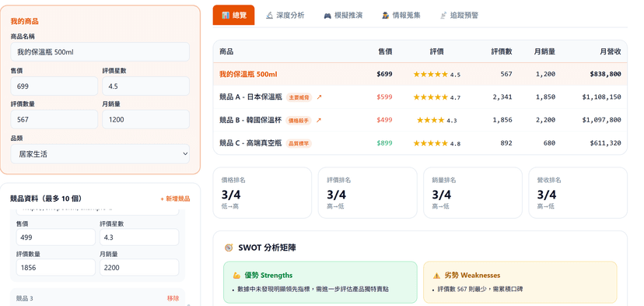The width and height of the screenshot is (644, 306).
Task: Select the 我的保溫瓶 500ml table row name
Action: [x=248, y=75]
